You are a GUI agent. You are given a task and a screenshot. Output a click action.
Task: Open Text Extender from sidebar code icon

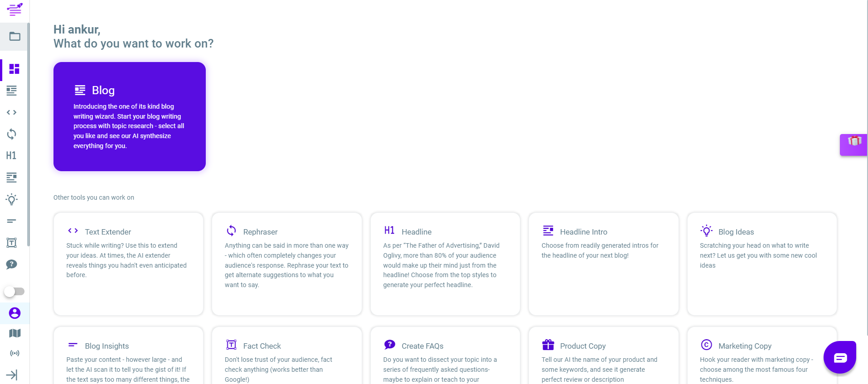(12, 112)
